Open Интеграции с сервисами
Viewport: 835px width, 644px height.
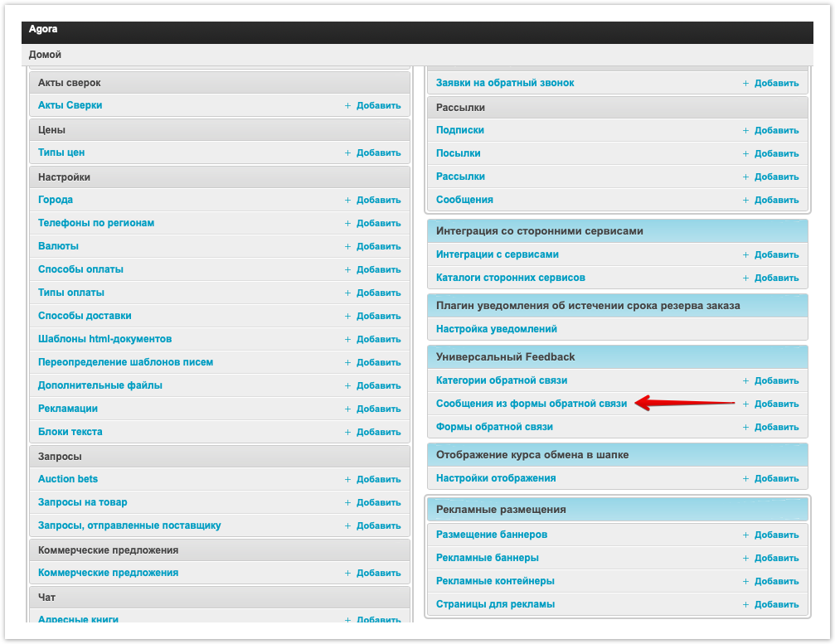coord(498,254)
